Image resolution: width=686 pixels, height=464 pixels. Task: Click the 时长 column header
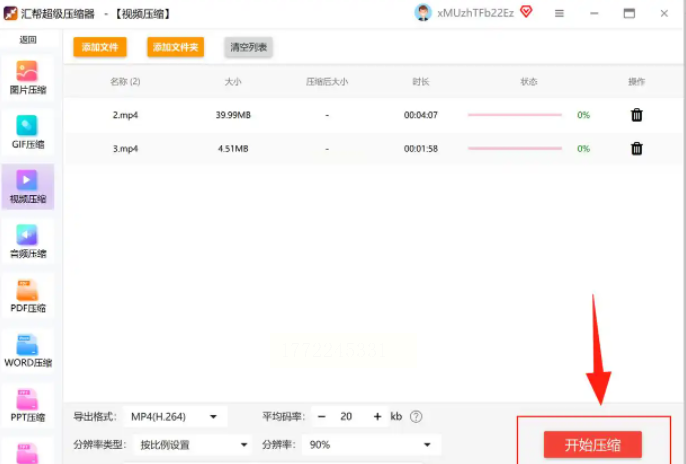point(420,81)
